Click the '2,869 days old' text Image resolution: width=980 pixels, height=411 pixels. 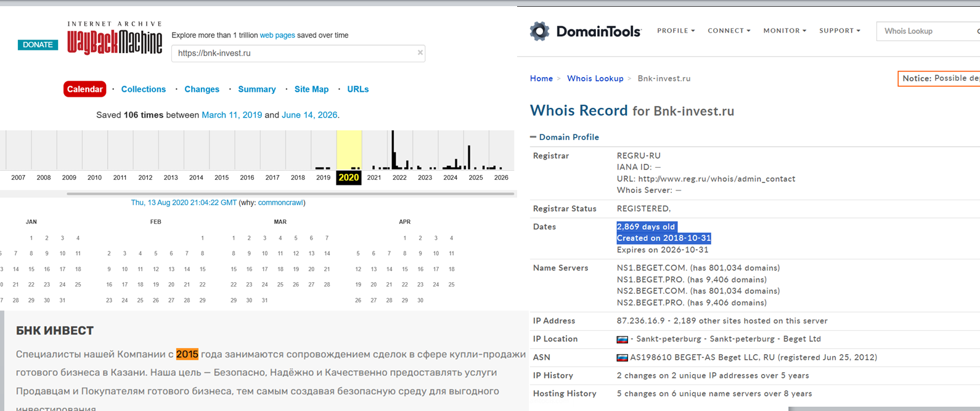[646, 227]
